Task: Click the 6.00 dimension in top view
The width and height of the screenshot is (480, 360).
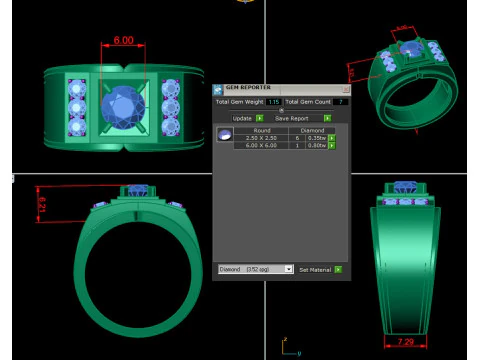Action: [x=124, y=40]
